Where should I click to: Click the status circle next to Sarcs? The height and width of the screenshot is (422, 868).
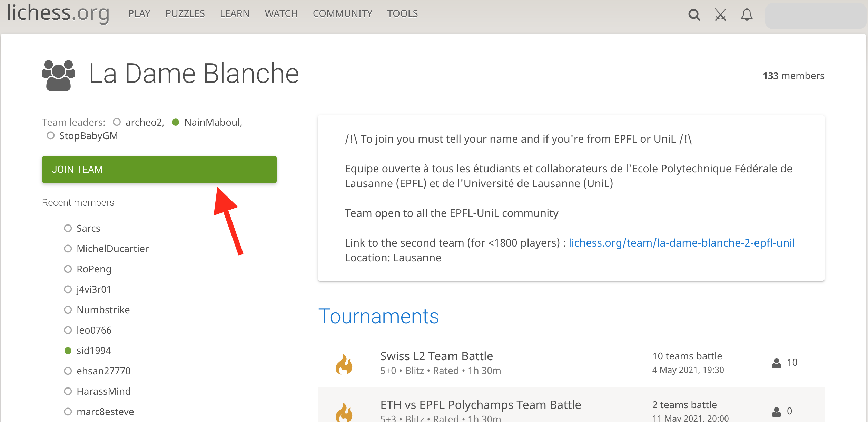click(x=68, y=228)
